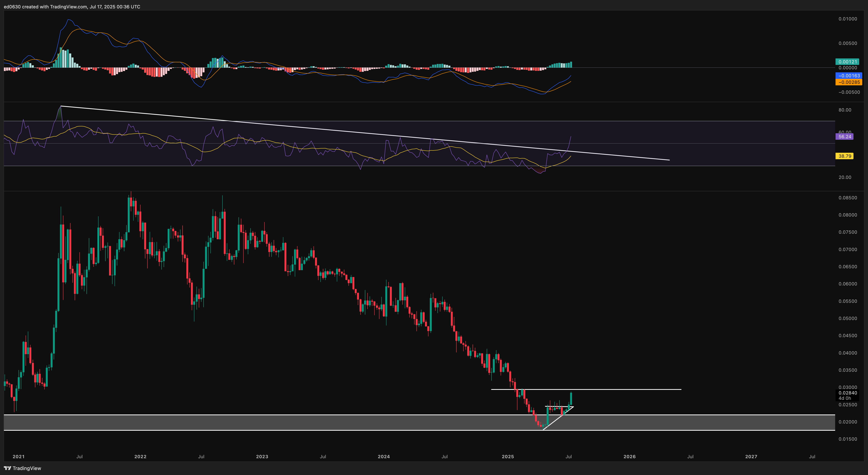Screen dimensions: 868x475
Task: Click the 2025 label on time axis
Action: (x=508, y=456)
